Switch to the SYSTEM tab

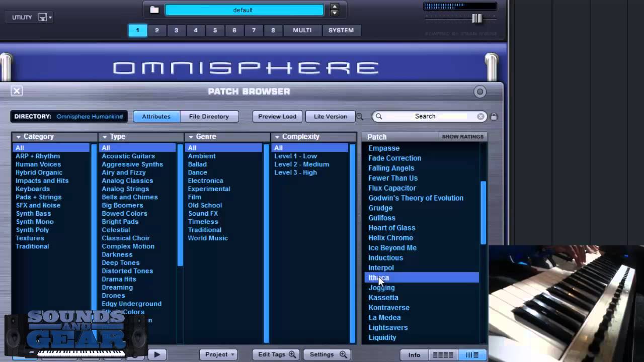(341, 30)
